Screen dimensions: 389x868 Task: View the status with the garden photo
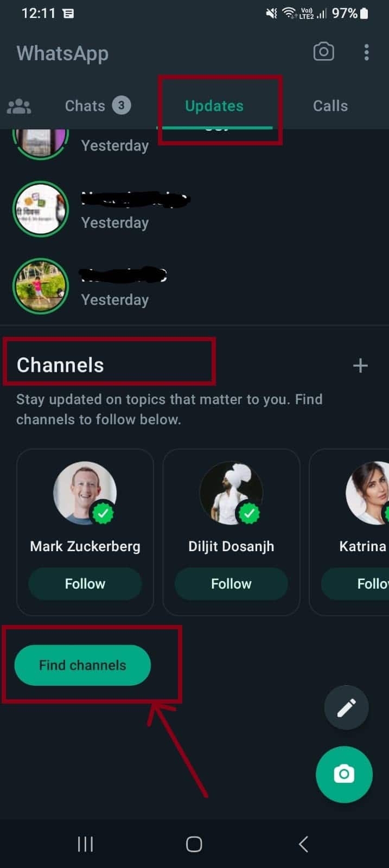41,286
